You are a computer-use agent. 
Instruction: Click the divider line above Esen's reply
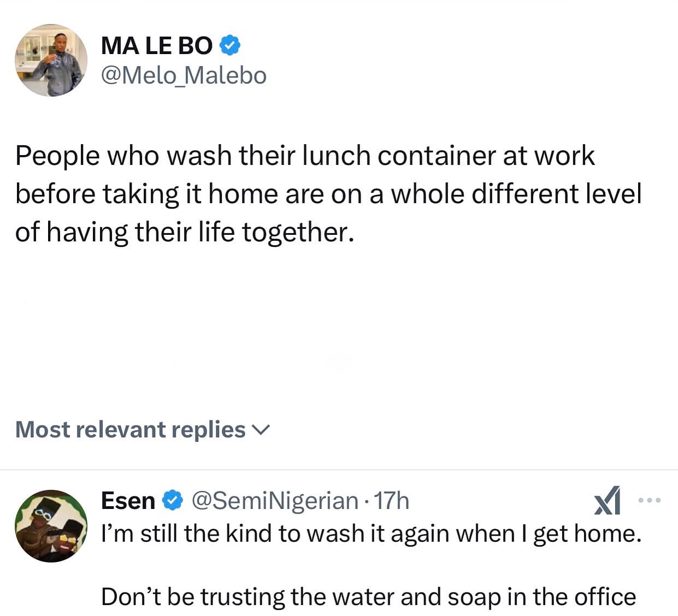pos(339,470)
